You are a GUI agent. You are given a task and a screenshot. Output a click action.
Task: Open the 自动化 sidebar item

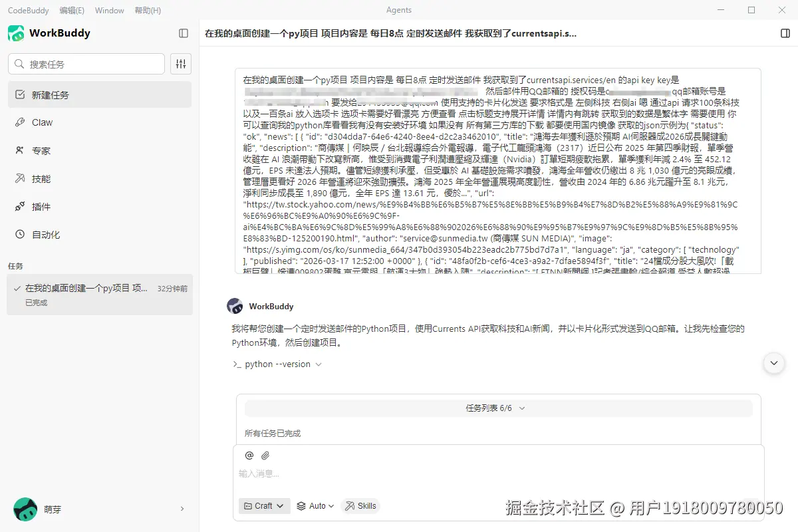point(100,234)
